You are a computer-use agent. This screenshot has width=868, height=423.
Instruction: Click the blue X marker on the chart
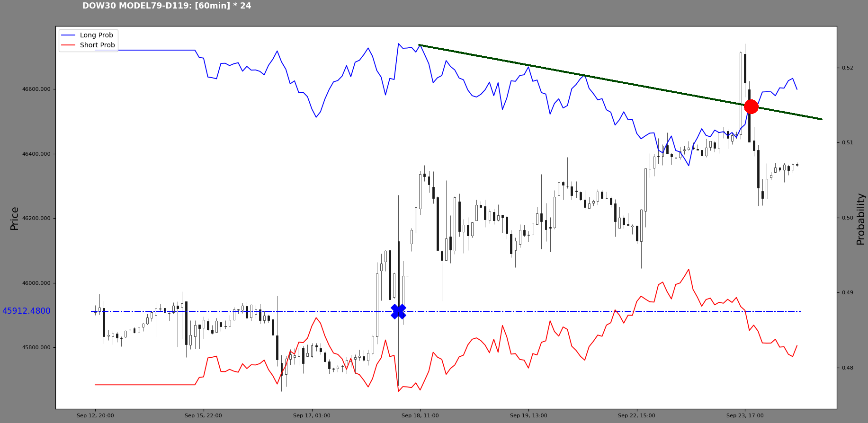398,311
